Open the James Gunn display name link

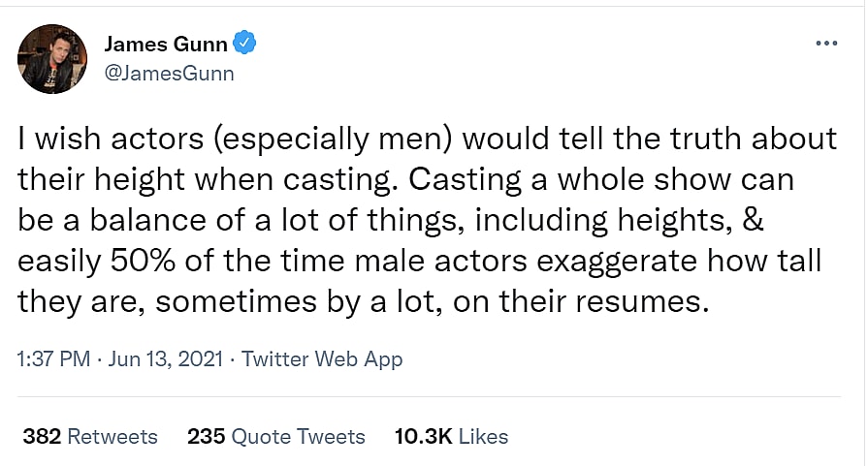pyautogui.click(x=168, y=44)
